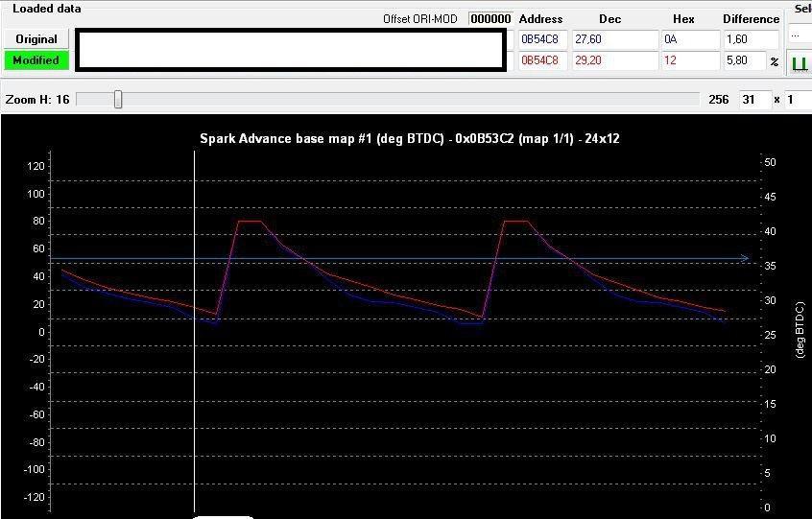812x519 pixels.
Task: Click the Offset ORI-MOD field showing 000000
Action: (x=490, y=19)
